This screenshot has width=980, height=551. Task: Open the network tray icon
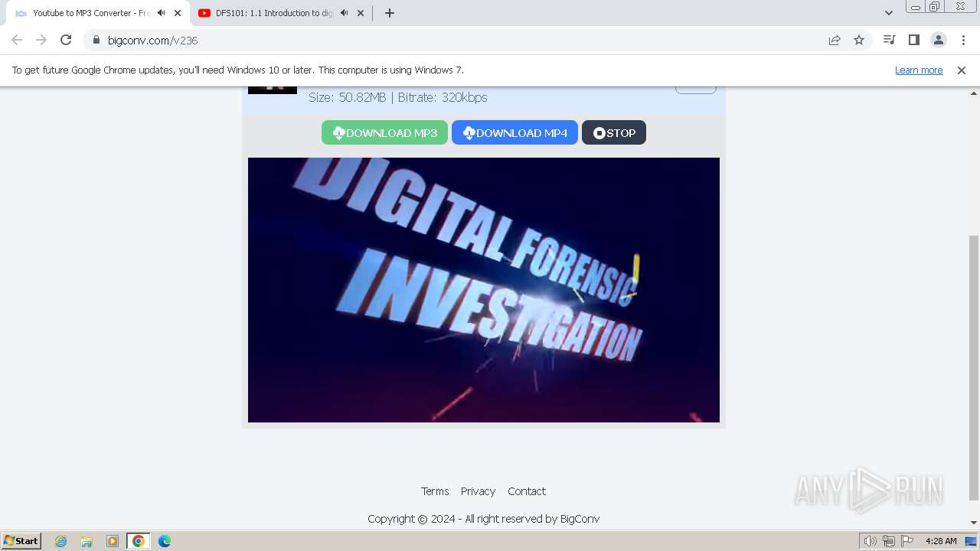(x=889, y=541)
